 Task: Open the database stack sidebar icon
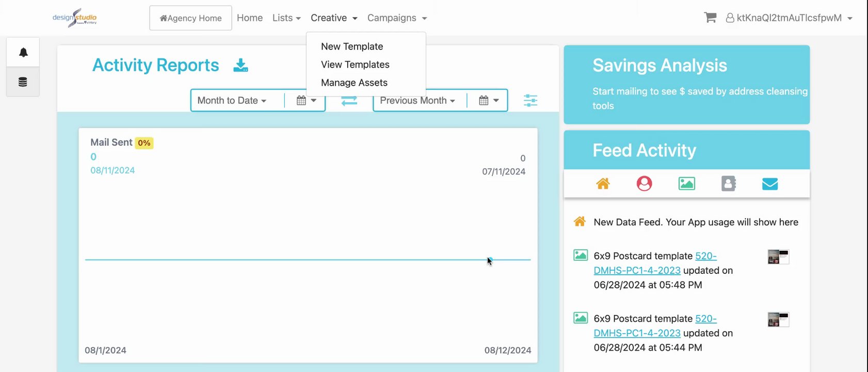[x=23, y=82]
